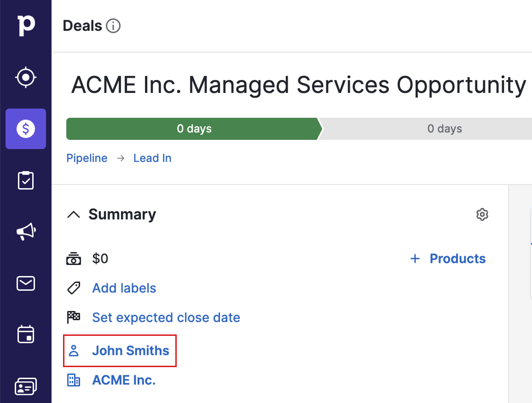The width and height of the screenshot is (532, 403).
Task: Open Contacts card icon in sidebar
Action: pyautogui.click(x=26, y=386)
